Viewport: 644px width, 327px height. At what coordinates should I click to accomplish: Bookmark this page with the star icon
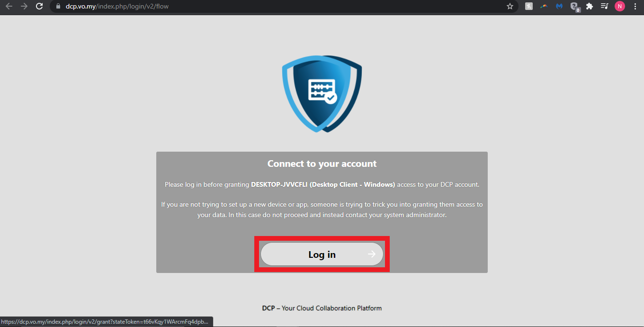point(510,6)
